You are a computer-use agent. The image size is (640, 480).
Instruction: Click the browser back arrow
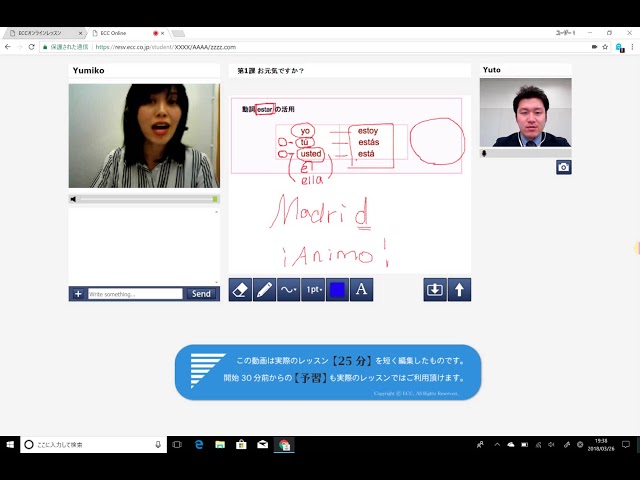(x=8, y=47)
